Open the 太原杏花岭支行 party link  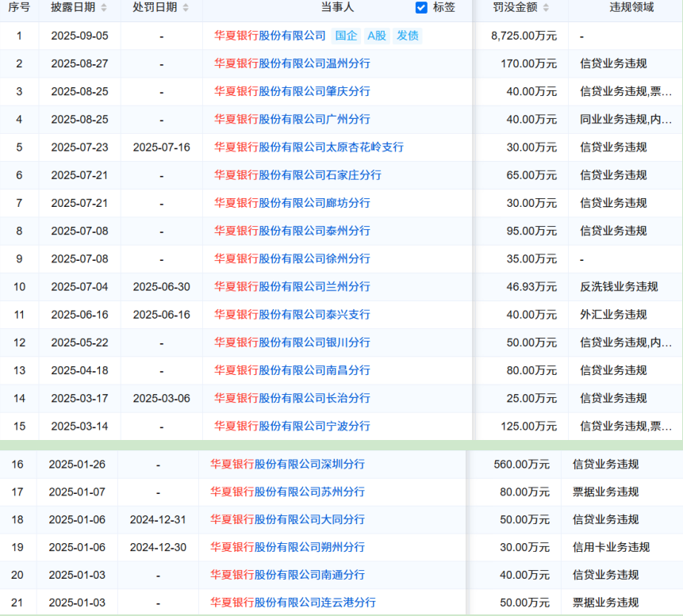tap(309, 147)
